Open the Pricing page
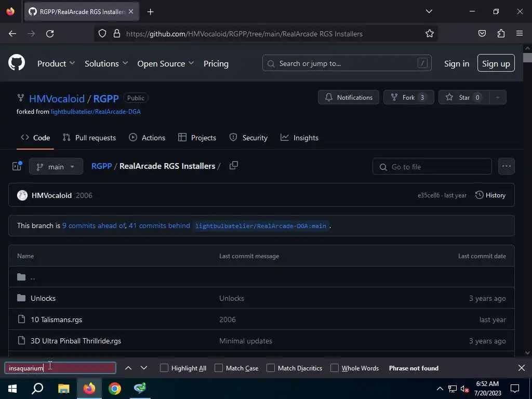This screenshot has width=532, height=399. 216,63
